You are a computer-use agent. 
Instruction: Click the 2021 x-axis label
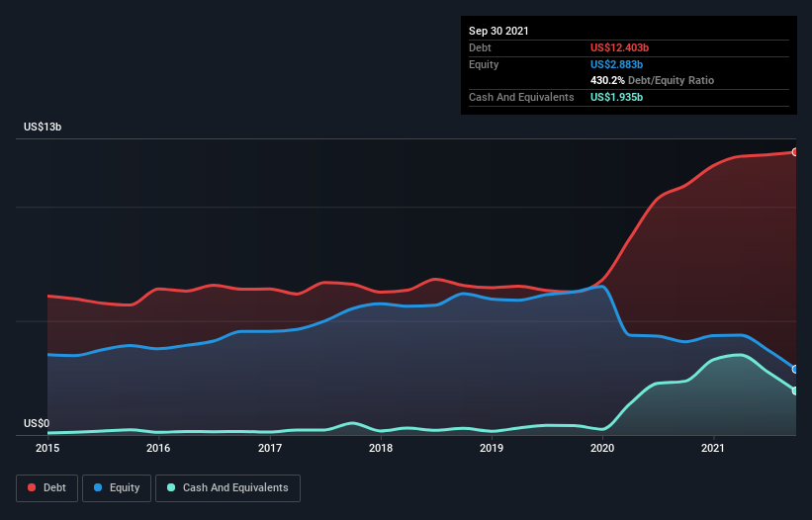click(713, 448)
